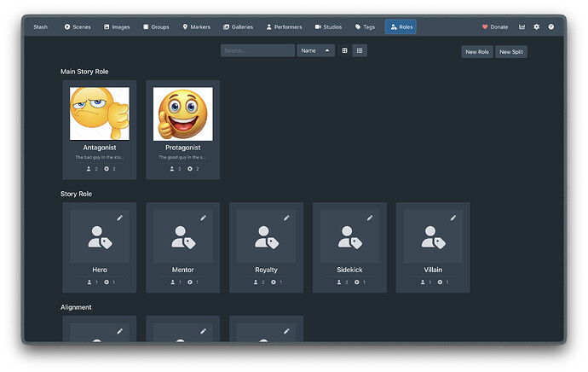Viewport: 588px width, 372px height.
Task: Open the statistics chart icon
Action: click(522, 27)
